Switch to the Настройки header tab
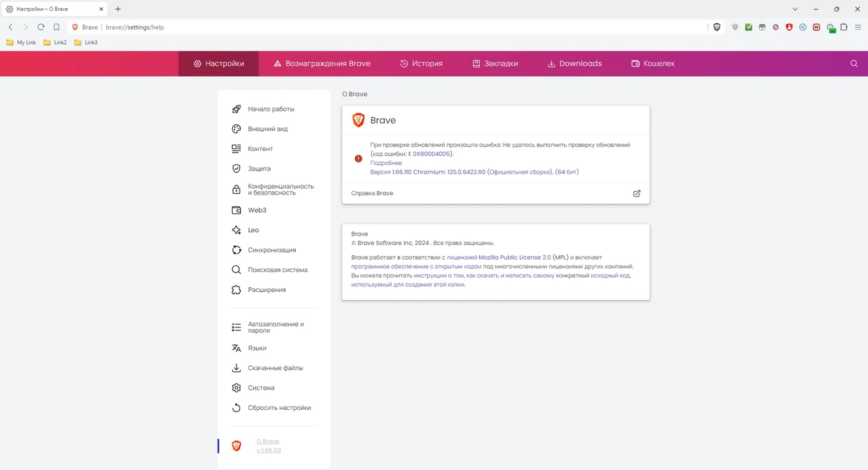Viewport: 868px width, 470px height. tap(218, 64)
